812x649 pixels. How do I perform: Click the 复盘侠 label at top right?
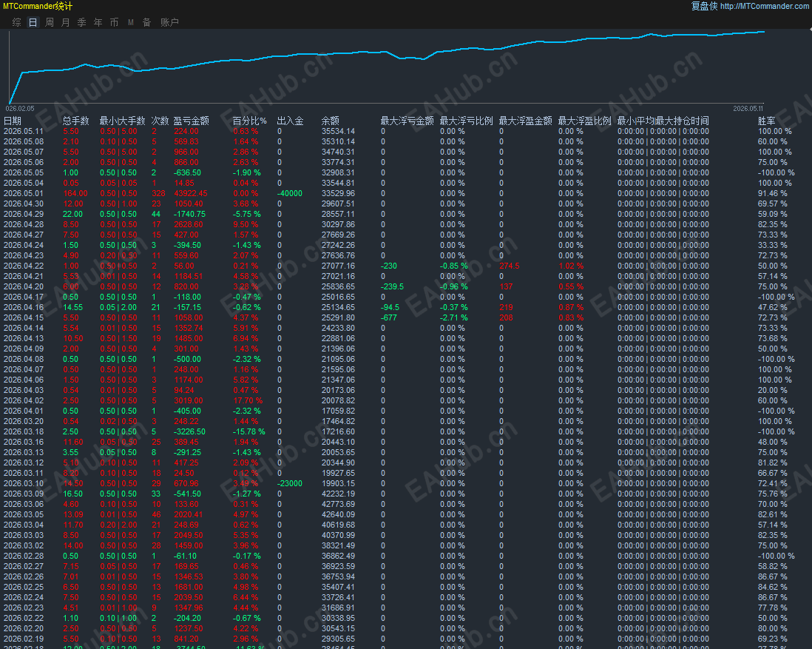tap(704, 6)
